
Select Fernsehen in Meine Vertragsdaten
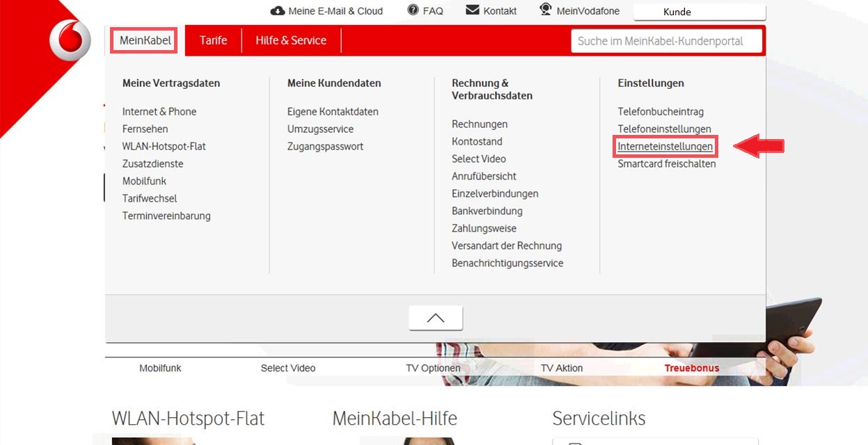(x=145, y=129)
